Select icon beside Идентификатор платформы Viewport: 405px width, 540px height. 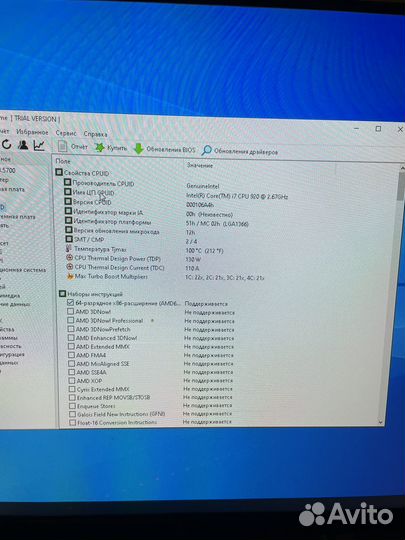69,220
